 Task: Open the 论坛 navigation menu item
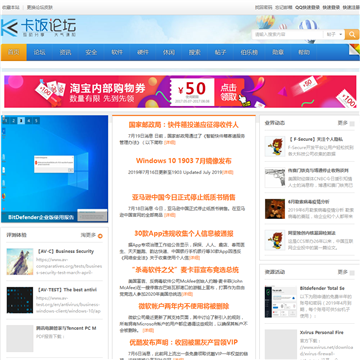(x=39, y=52)
